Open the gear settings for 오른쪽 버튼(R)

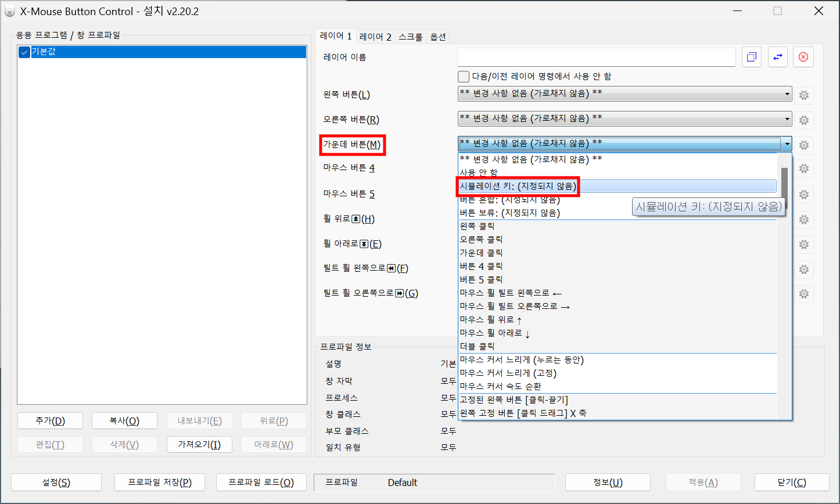pos(804,120)
